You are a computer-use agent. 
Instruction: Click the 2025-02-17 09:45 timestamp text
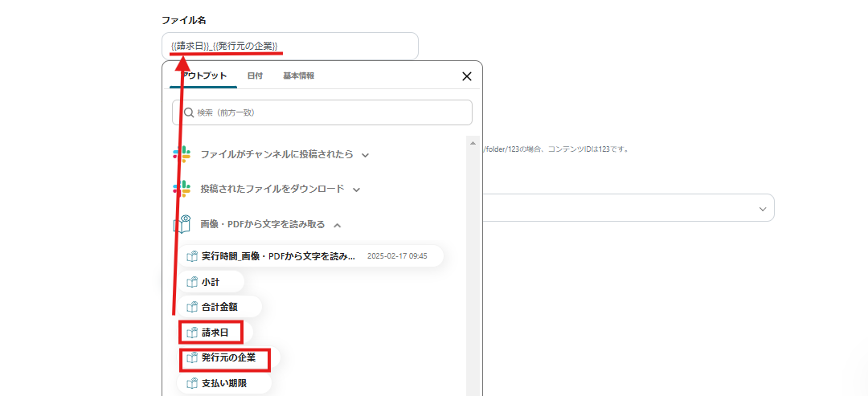(x=397, y=256)
